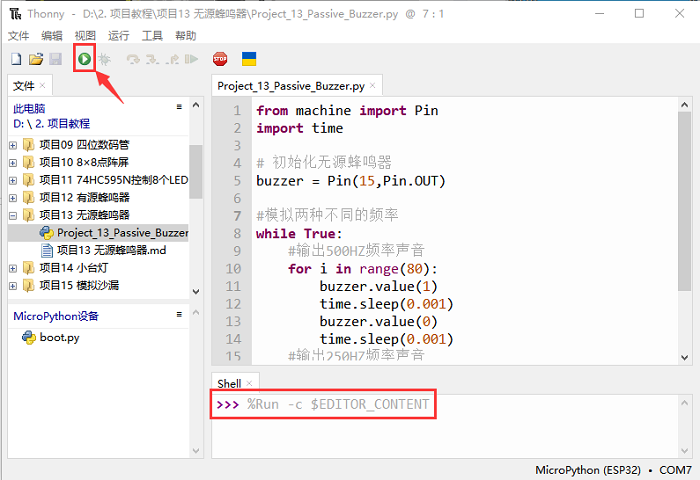Screen dimensions: 700x480
Task: Click the Ukraine flag icon
Action: click(x=249, y=60)
